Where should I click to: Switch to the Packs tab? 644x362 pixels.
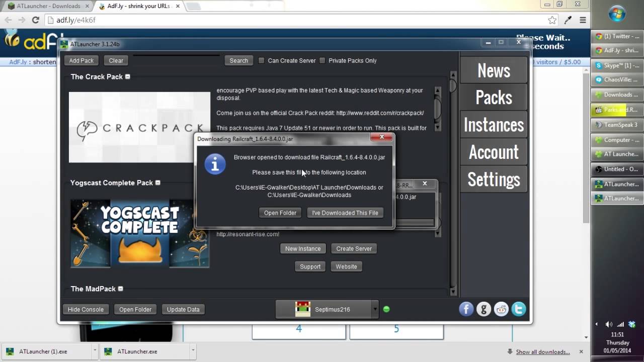point(494,98)
